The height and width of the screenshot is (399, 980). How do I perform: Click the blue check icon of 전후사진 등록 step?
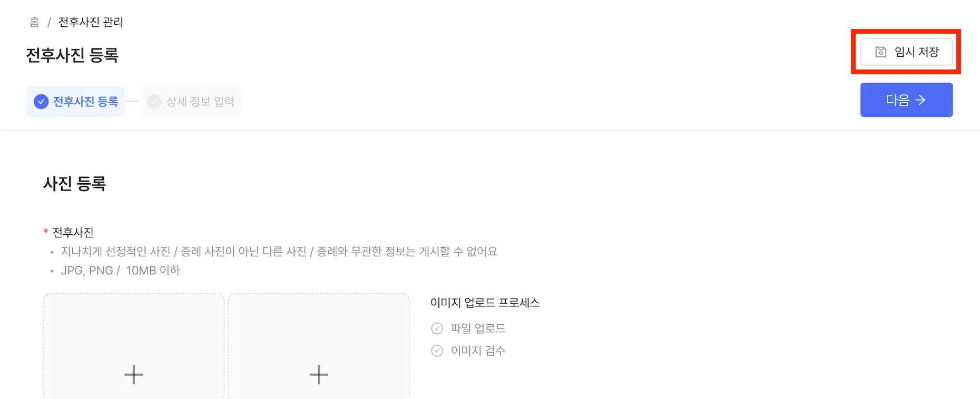tap(41, 102)
